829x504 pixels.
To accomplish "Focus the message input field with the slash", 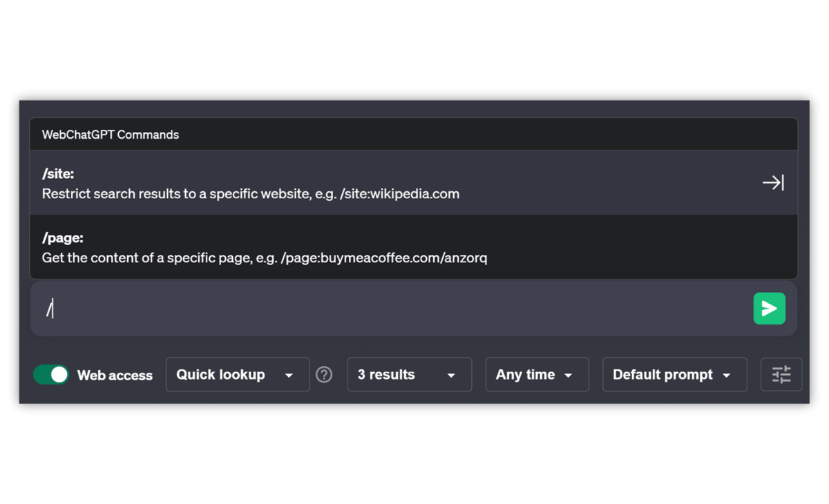I will click(x=387, y=309).
